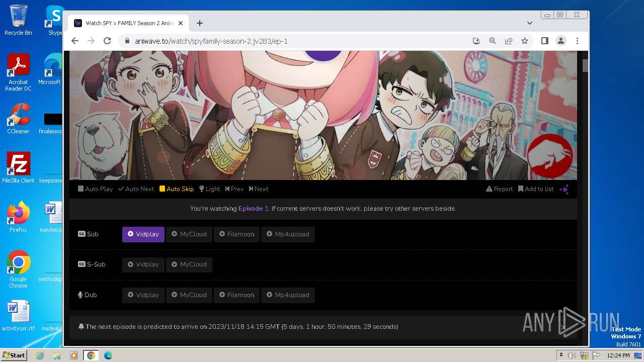The width and height of the screenshot is (644, 362).
Task: Toggle the Auto Next option
Action: [136, 189]
